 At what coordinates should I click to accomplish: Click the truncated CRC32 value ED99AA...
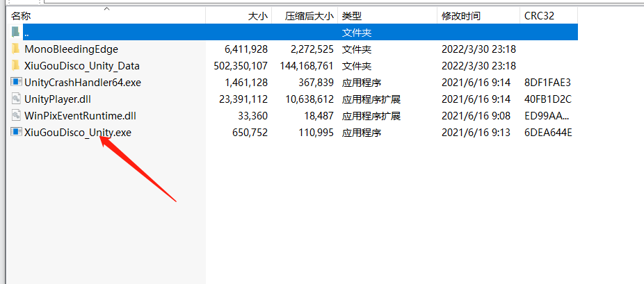(547, 116)
